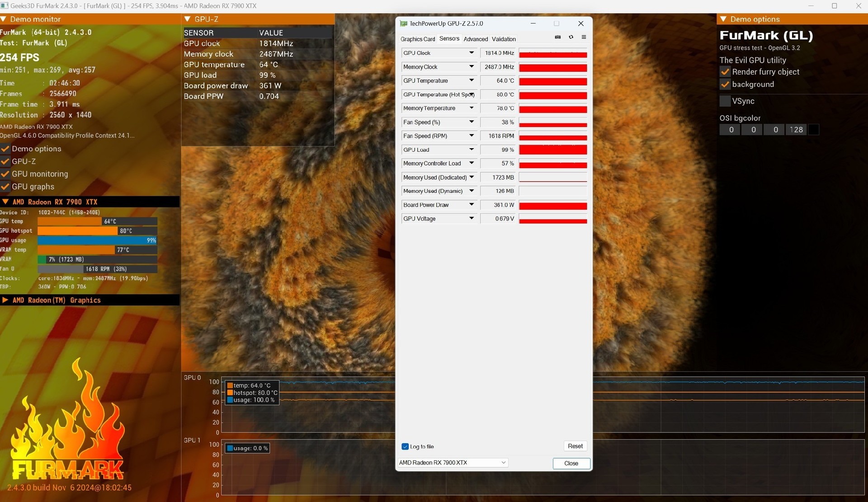This screenshot has height=502, width=868.
Task: Click OSI bgcolor first 0 value field
Action: pos(730,130)
